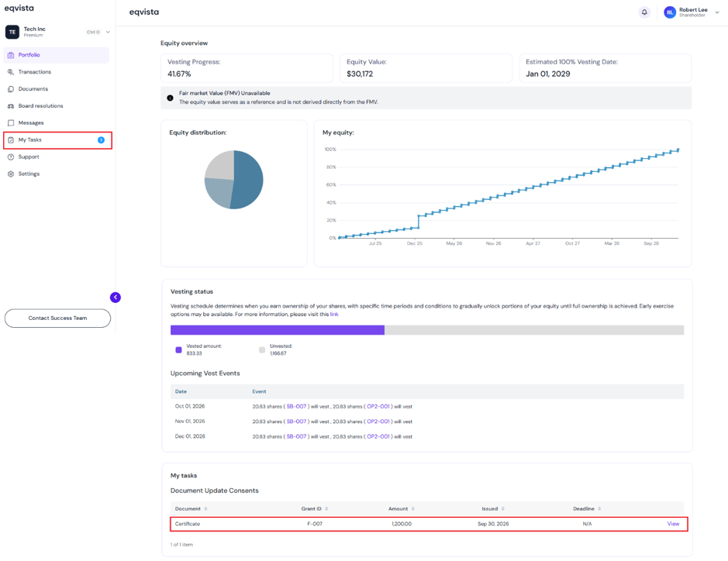Sort by the Document column arrows
The image size is (728, 561).
point(205,509)
